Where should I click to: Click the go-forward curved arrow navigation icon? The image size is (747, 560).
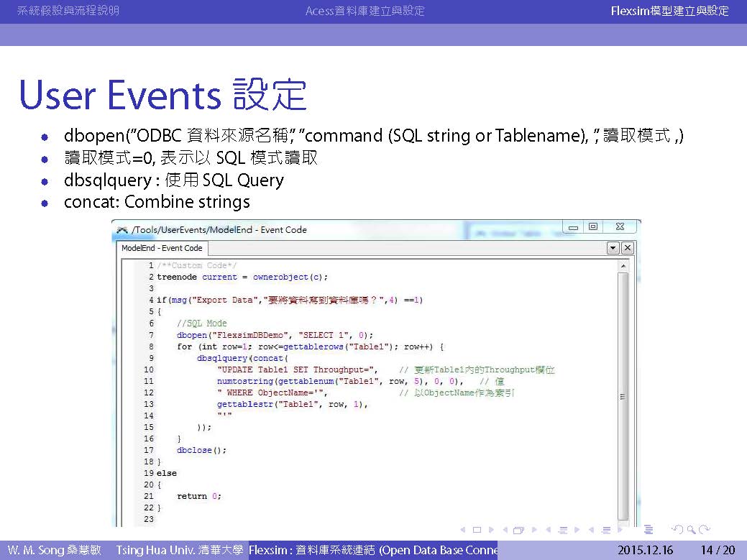pyautogui.click(x=705, y=531)
